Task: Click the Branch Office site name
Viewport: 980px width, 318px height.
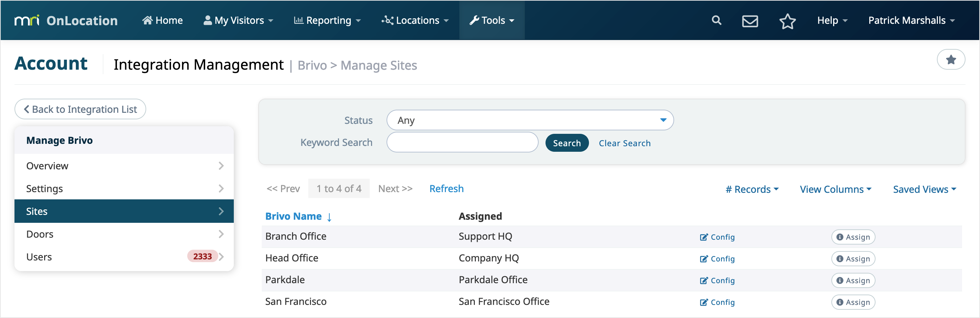Action: coord(296,236)
